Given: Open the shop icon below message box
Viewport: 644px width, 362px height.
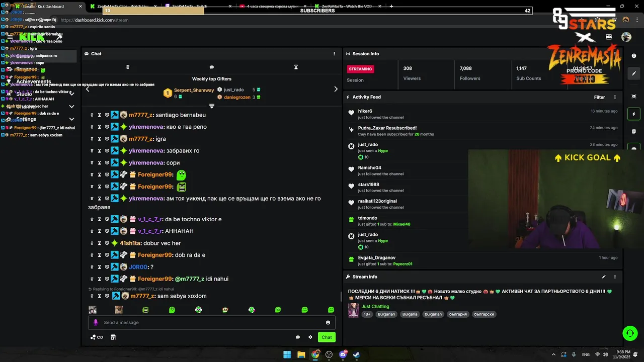Looking at the screenshot, I should point(113,337).
